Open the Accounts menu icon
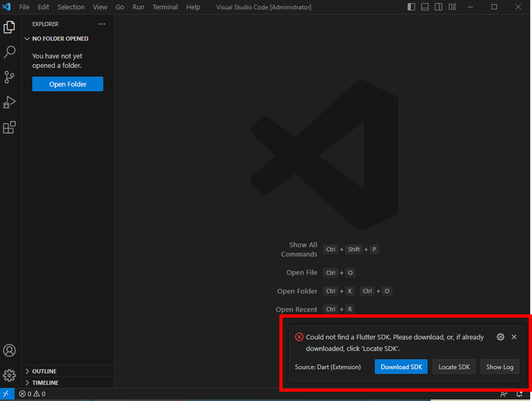 pos(9,350)
